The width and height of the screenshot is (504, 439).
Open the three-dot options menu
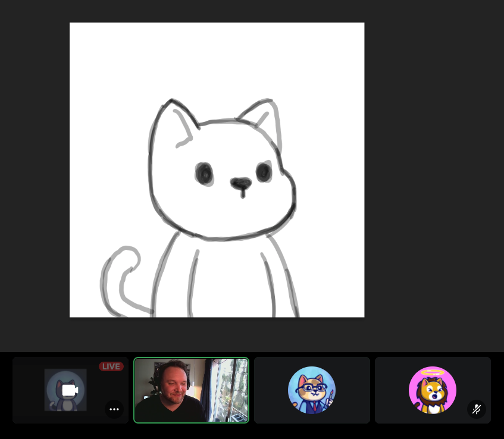(114, 409)
